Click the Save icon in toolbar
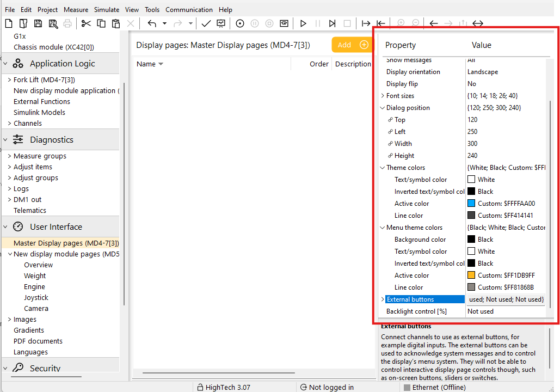 click(38, 23)
